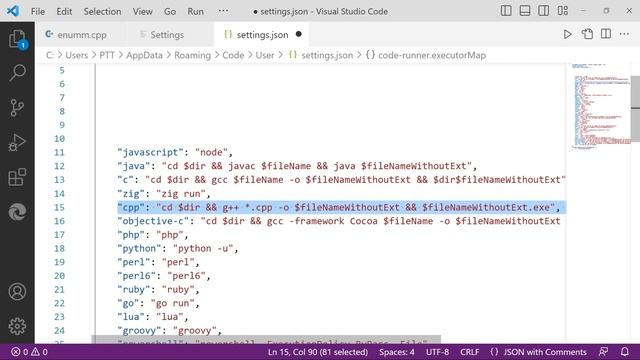Viewport: 640px width, 360px height.
Task: Change line endings via CRLF
Action: [470, 352]
